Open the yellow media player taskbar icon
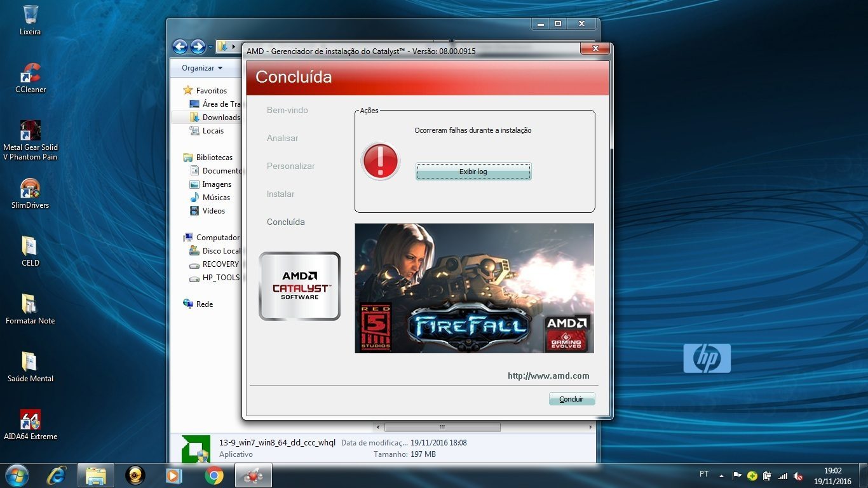 [135, 475]
